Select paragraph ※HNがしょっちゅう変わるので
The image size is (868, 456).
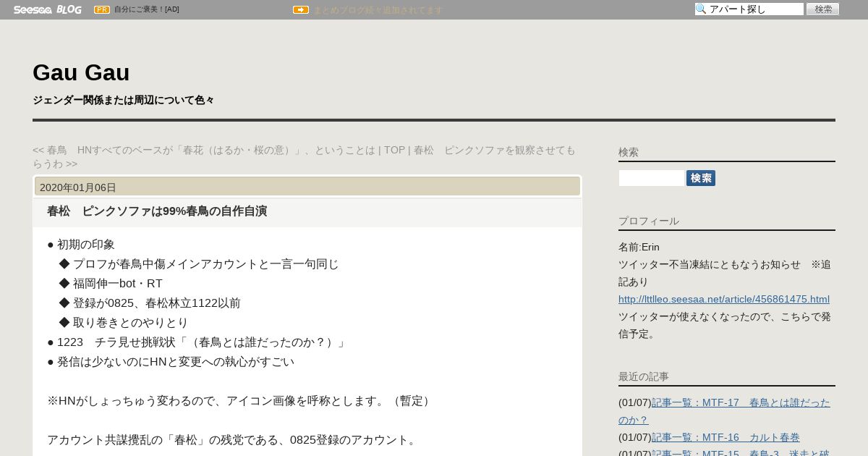pyautogui.click(x=240, y=401)
